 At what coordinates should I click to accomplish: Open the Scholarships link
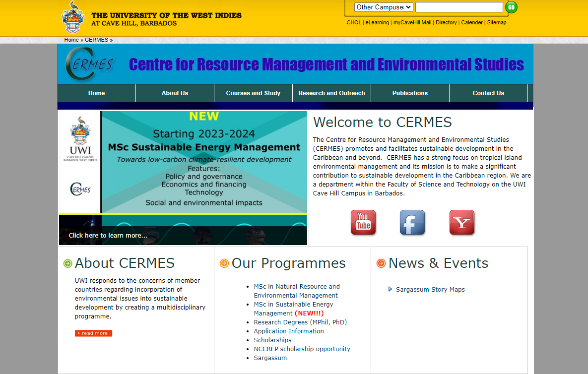tap(272, 340)
